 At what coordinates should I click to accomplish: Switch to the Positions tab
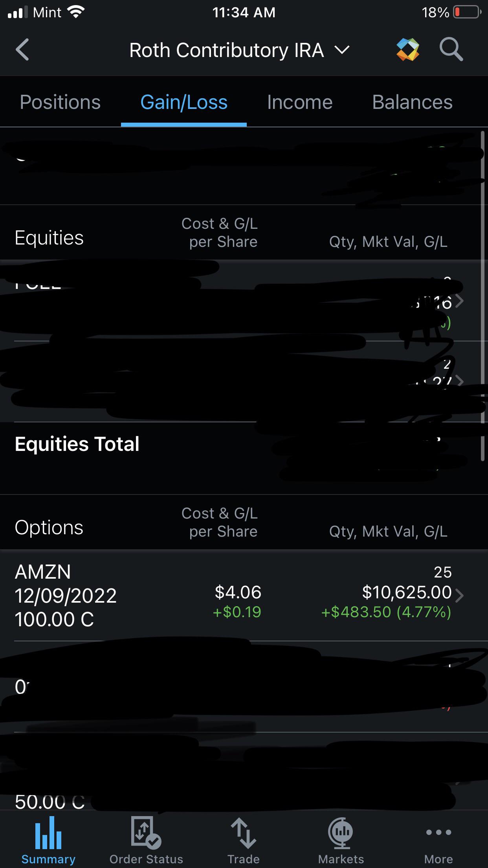[x=60, y=102]
